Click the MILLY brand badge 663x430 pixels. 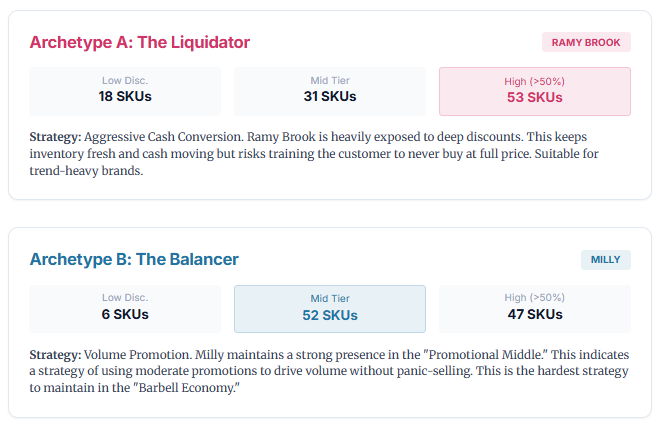click(x=606, y=260)
